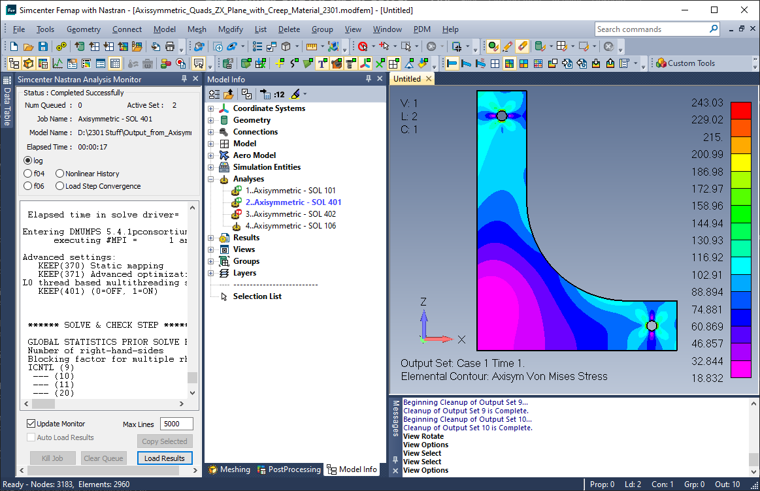The width and height of the screenshot is (760, 491).
Task: Select the Nonlinear History radio button
Action: (x=60, y=173)
